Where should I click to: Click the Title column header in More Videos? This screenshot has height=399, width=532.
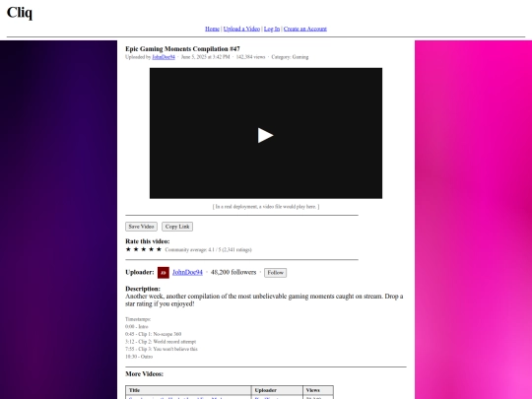point(188,390)
